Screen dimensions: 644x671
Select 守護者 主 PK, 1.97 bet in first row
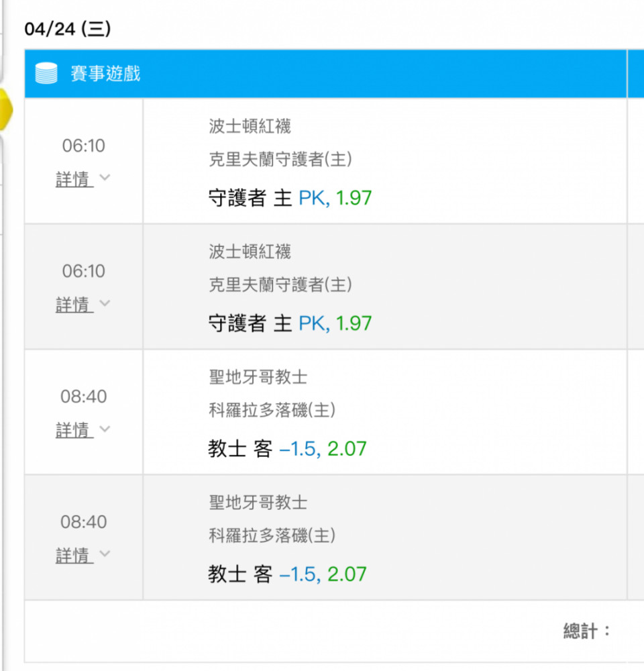click(290, 199)
